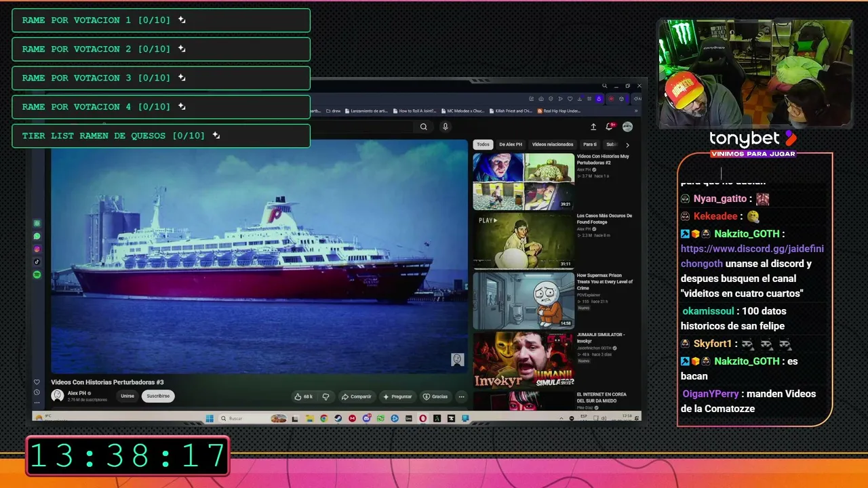Click the YouTube search magnifier icon
This screenshot has width=868, height=488.
424,127
